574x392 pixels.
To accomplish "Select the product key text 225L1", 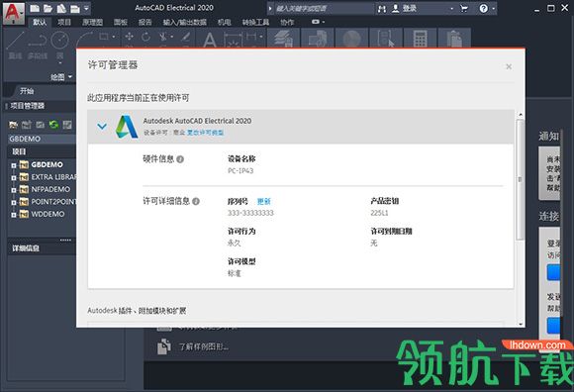I will (x=379, y=213).
